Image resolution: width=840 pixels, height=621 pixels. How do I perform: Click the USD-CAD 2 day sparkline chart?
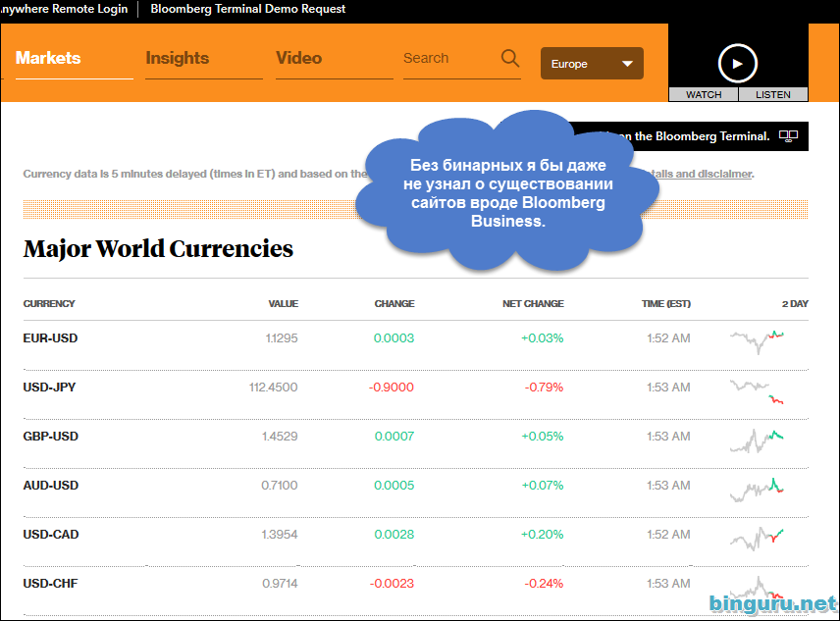point(757,540)
